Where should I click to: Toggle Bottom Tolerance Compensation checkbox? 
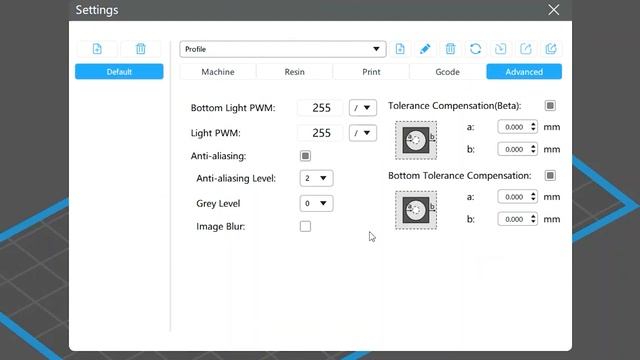tap(550, 176)
